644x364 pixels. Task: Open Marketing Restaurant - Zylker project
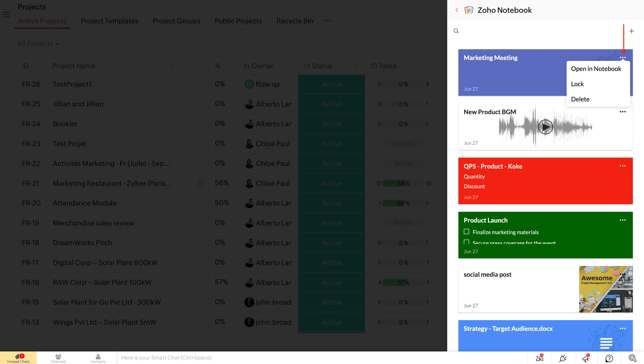(x=112, y=183)
